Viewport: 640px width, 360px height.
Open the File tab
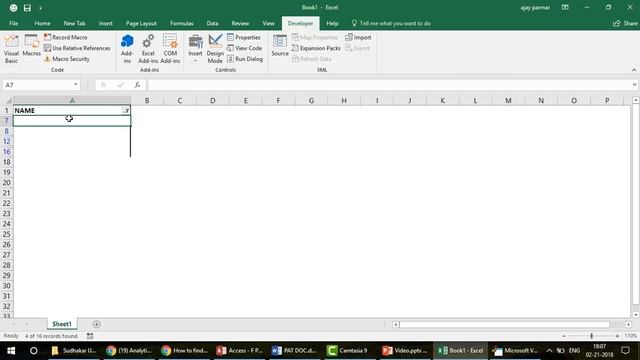click(x=13, y=23)
